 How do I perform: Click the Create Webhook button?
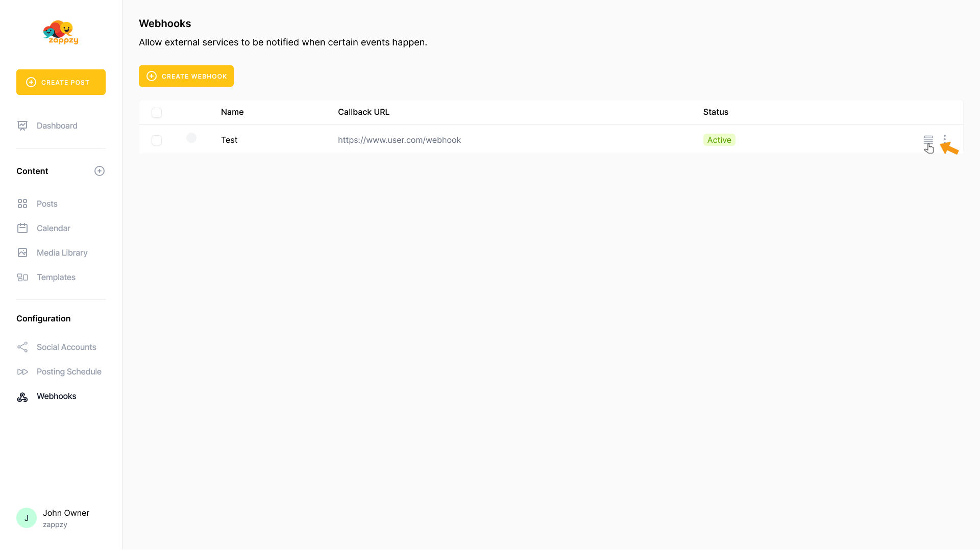click(186, 76)
